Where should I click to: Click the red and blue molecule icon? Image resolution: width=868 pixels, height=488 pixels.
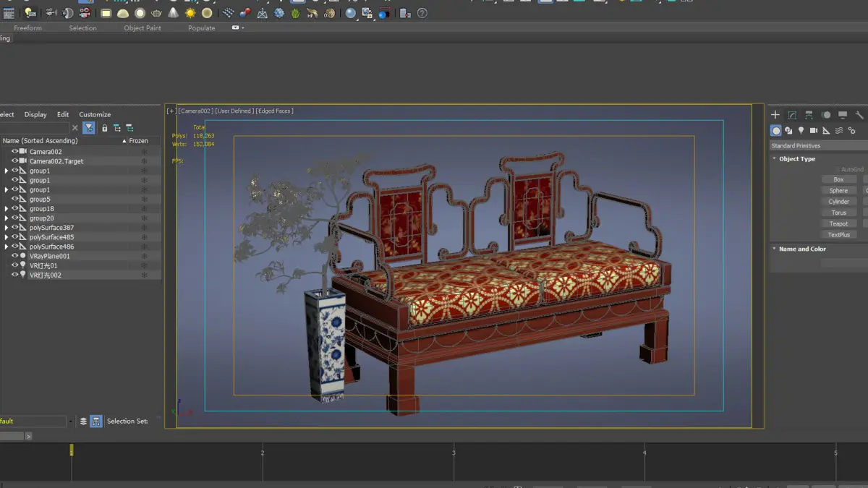tap(245, 13)
